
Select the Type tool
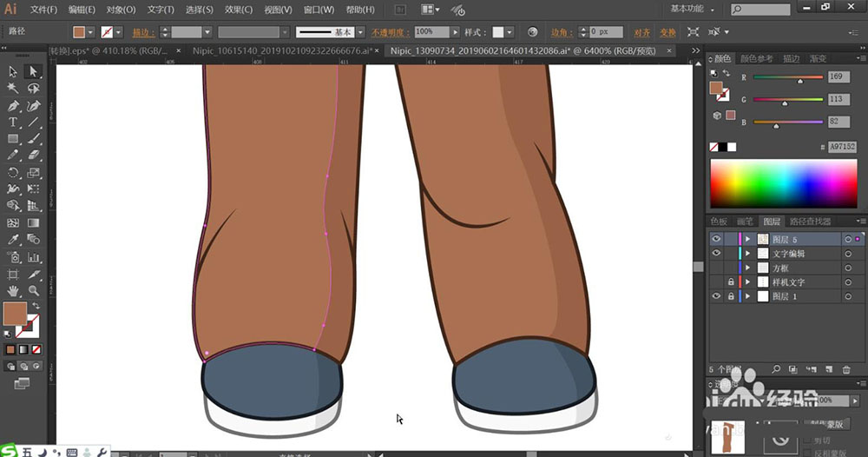point(13,123)
